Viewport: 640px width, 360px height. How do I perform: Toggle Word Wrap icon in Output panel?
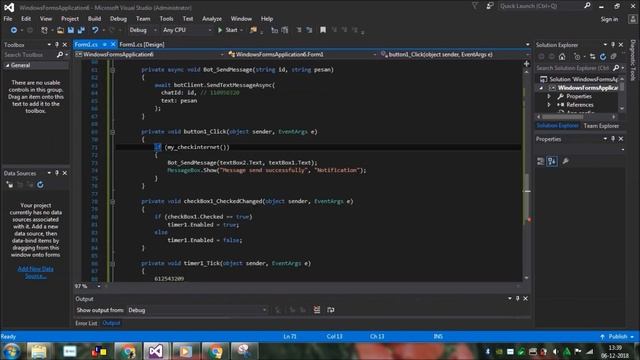point(331,310)
